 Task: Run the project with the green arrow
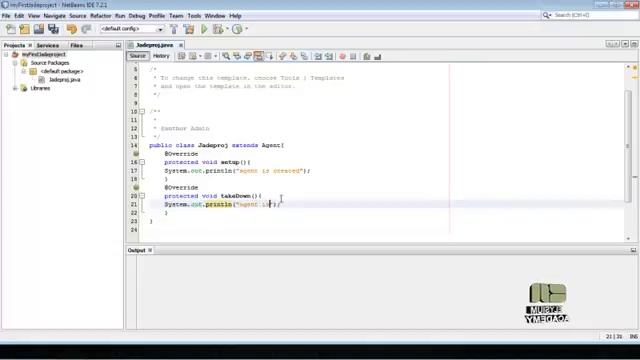click(x=204, y=29)
